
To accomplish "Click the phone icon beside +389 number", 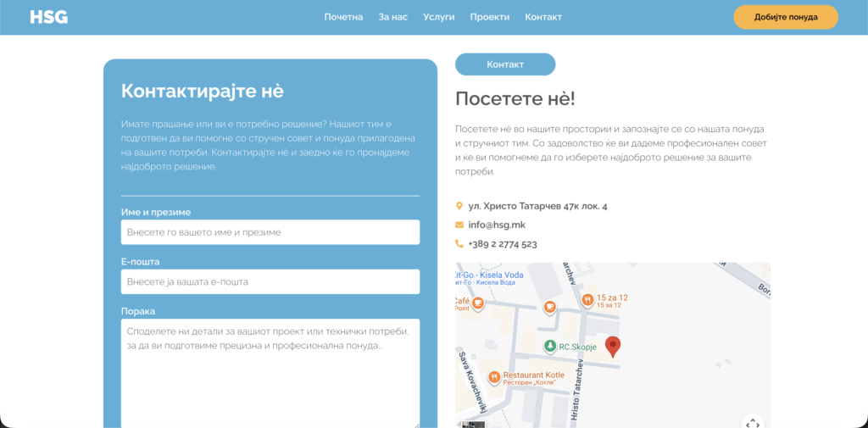I will tap(459, 243).
